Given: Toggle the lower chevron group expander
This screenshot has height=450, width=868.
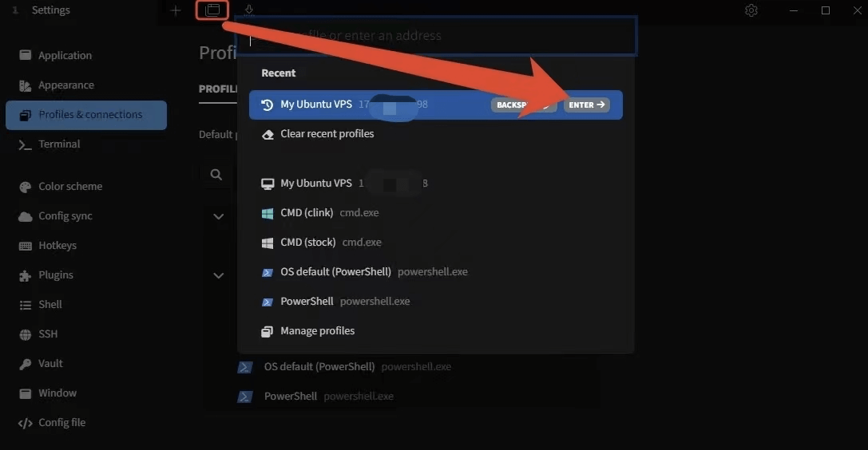Looking at the screenshot, I should 219,275.
